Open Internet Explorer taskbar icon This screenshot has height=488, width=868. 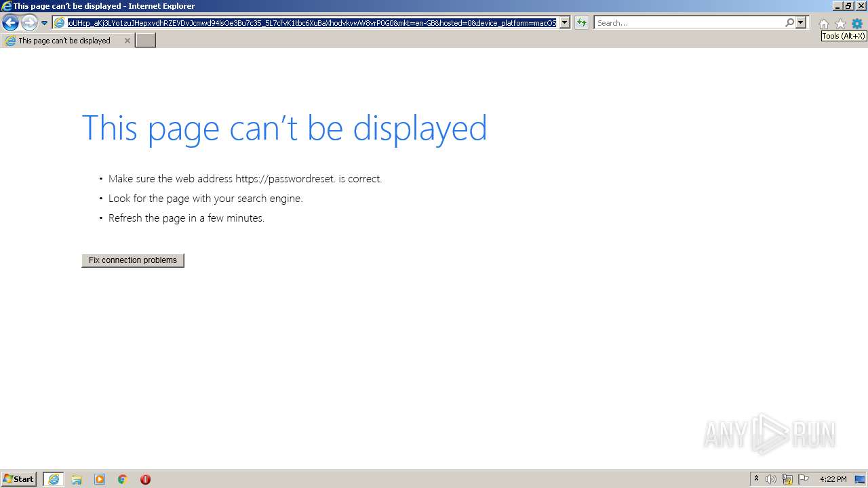[54, 479]
